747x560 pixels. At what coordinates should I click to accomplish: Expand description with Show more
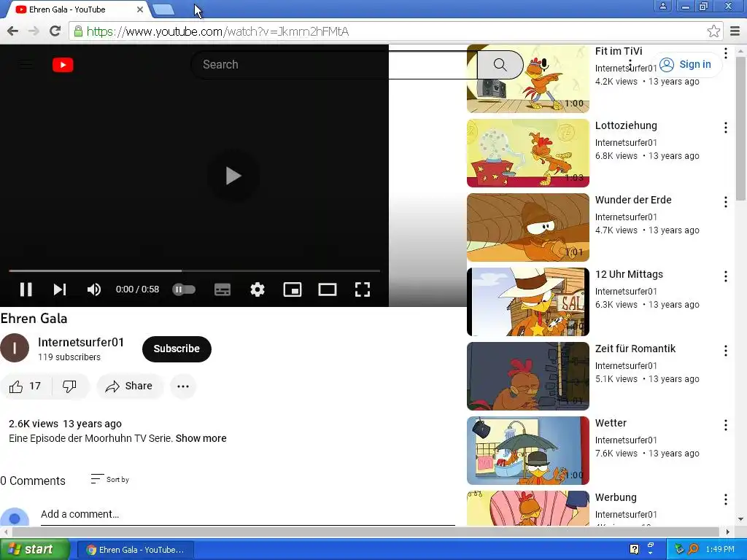pyautogui.click(x=201, y=438)
